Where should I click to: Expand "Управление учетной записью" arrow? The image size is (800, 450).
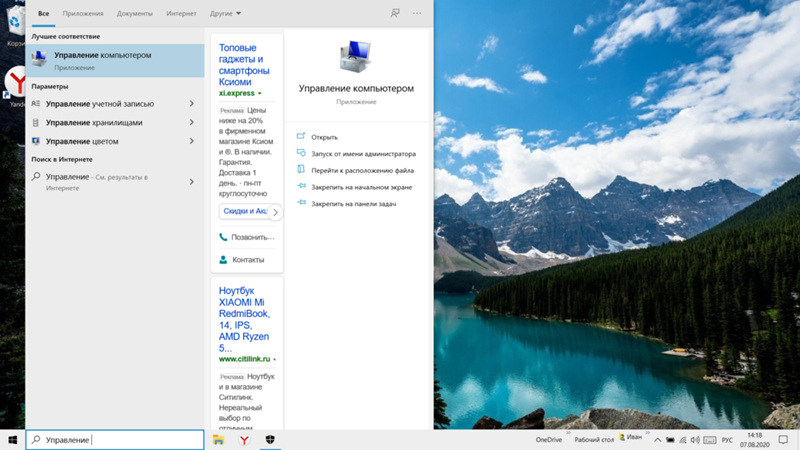pyautogui.click(x=192, y=104)
